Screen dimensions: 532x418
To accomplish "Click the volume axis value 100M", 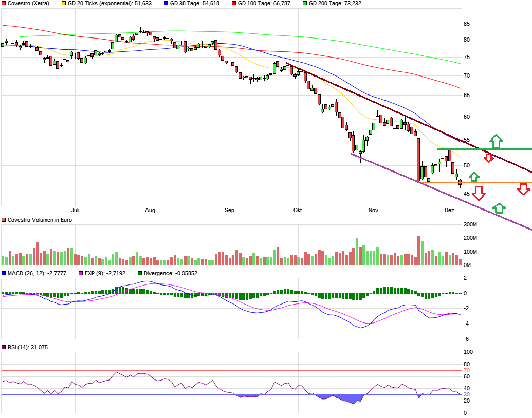I will point(470,252).
